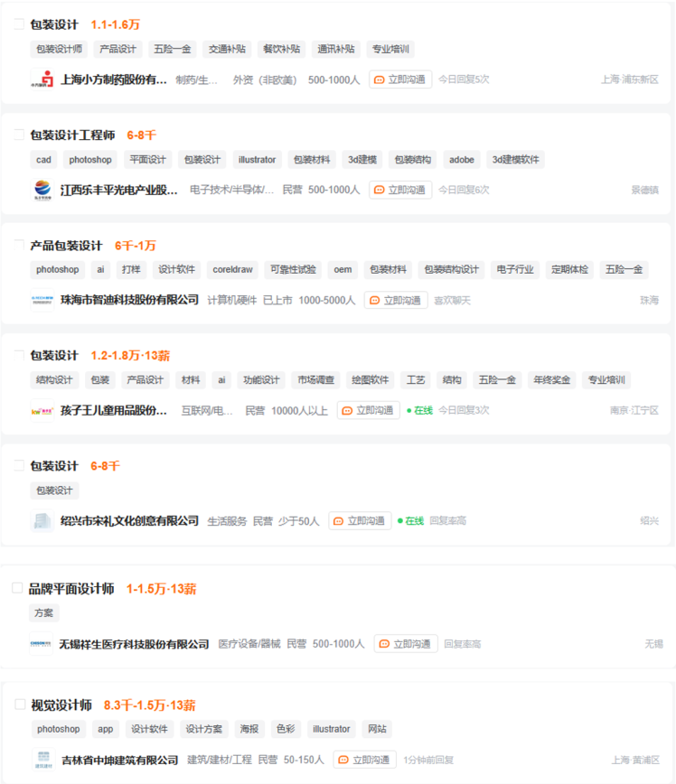The image size is (676, 784).
Task: Open 包装设计 1.2-1.8万·13薪 job title
Action: [x=54, y=356]
